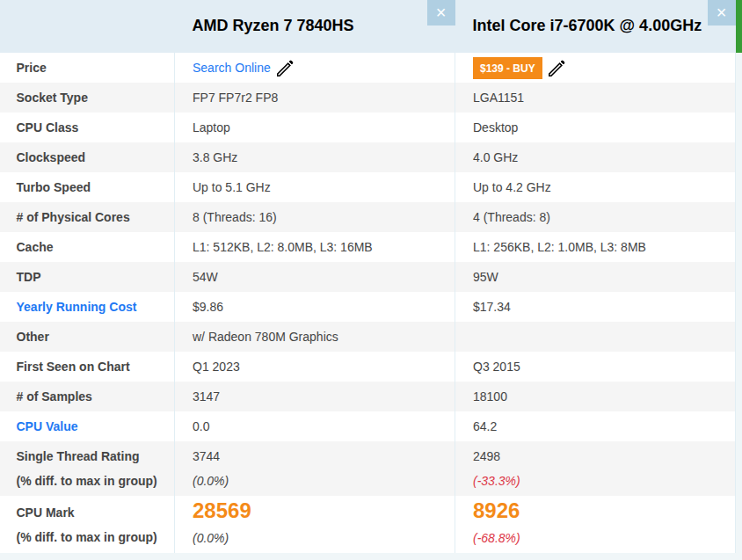The height and width of the screenshot is (560, 742).
Task: Select the AMD Ryzen 7 7840HS heading
Action: click(x=273, y=25)
